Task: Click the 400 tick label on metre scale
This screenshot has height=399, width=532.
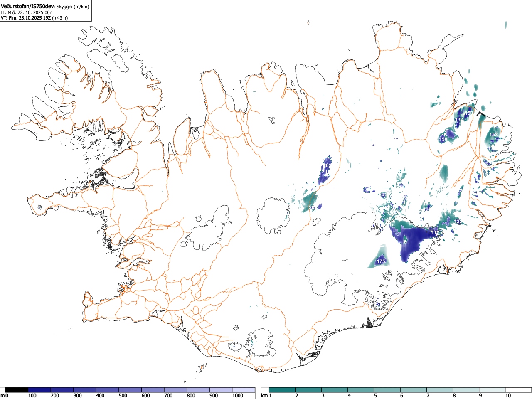Action: click(100, 396)
